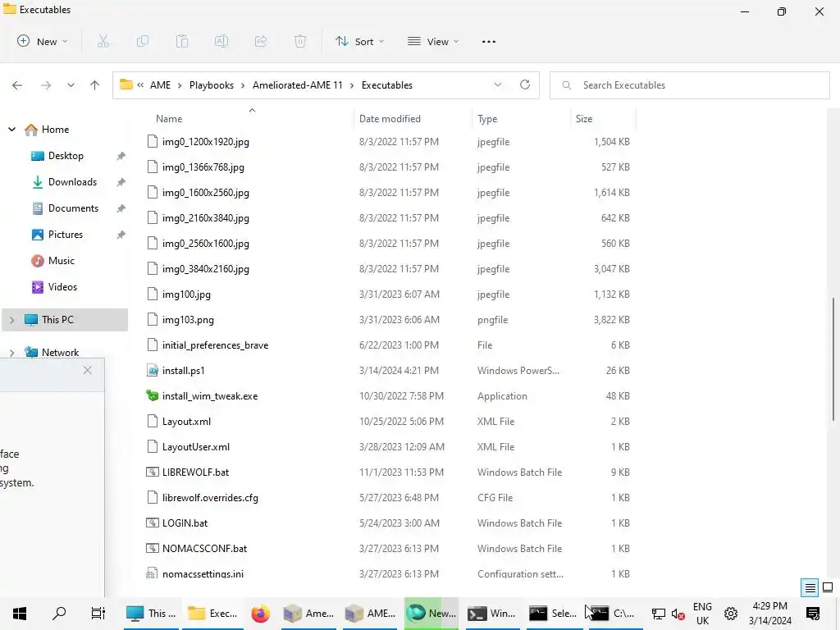Select file LayoutUser.xml
840x630 pixels.
[195, 447]
